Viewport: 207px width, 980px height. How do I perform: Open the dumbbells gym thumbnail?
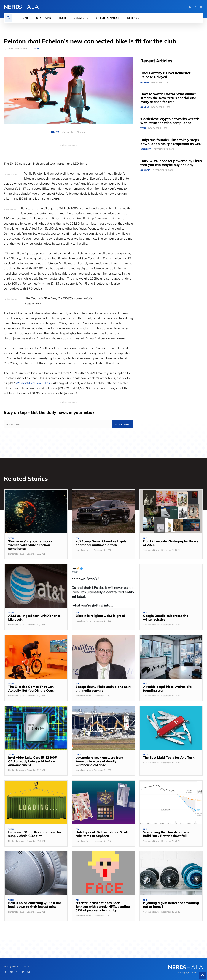[171, 873]
